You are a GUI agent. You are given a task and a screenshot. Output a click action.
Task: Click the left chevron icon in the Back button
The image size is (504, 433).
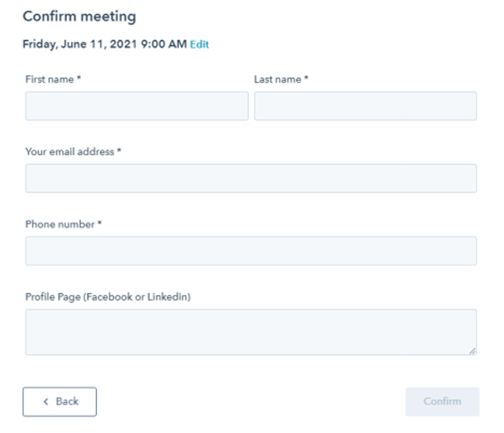(x=46, y=402)
